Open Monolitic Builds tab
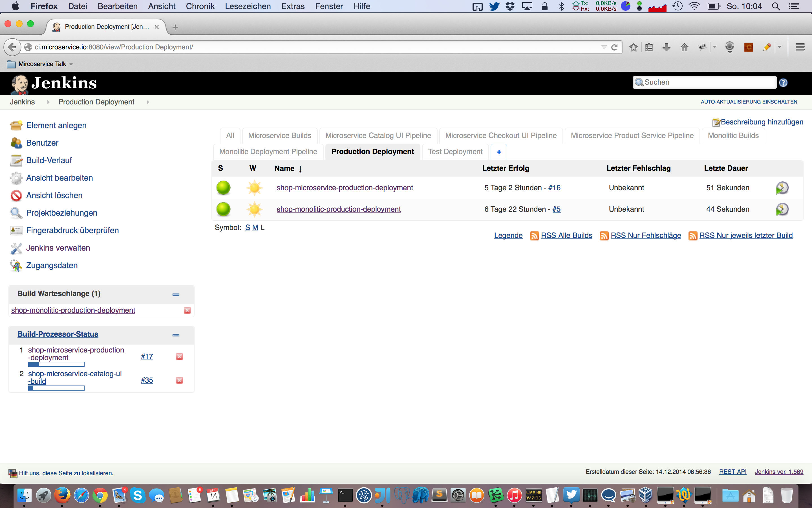Image resolution: width=812 pixels, height=508 pixels. point(733,135)
